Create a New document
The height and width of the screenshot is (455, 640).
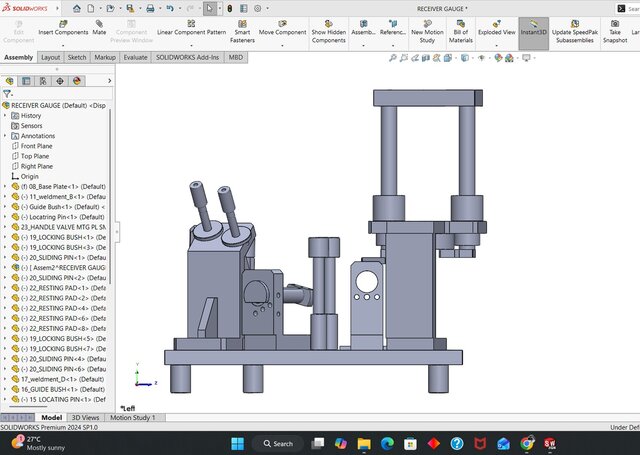91,8
